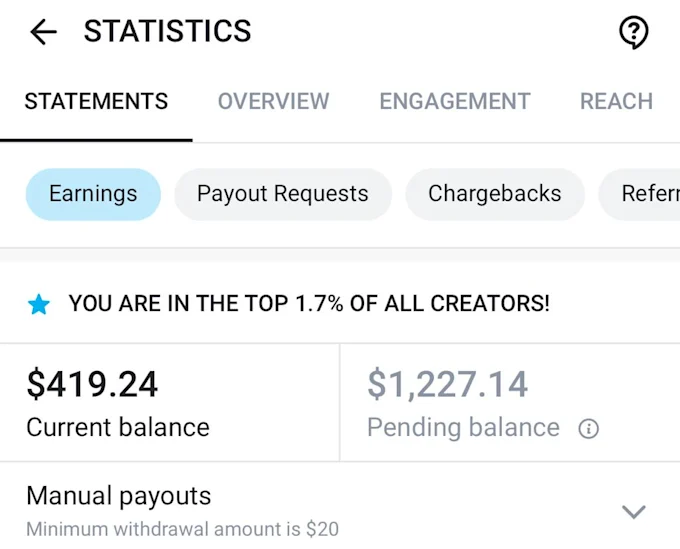Open the Engagement tab
The image size is (680, 549).
click(x=455, y=101)
